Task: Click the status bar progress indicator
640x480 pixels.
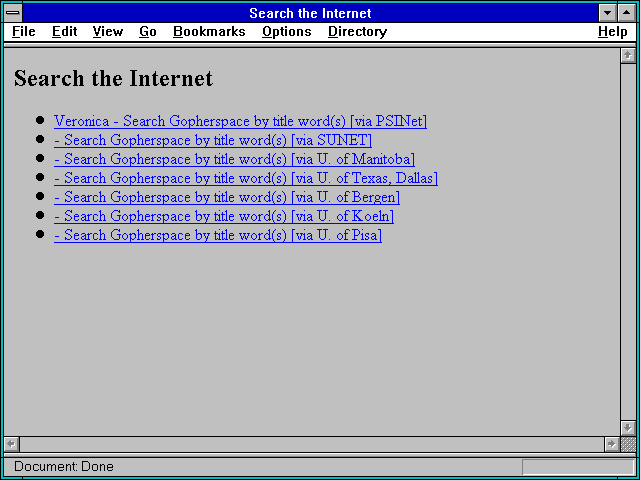Action: click(578, 467)
